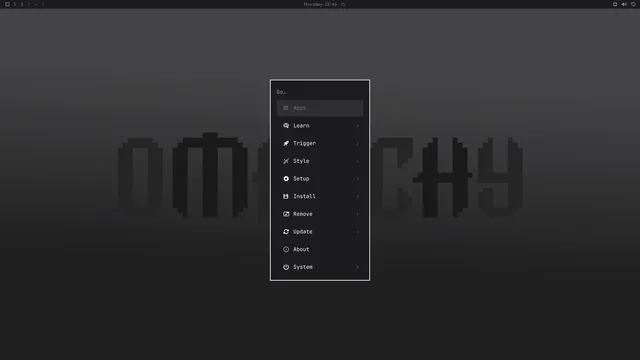Expand the System submenu chevron
This screenshot has height=360, width=640.
click(358, 267)
